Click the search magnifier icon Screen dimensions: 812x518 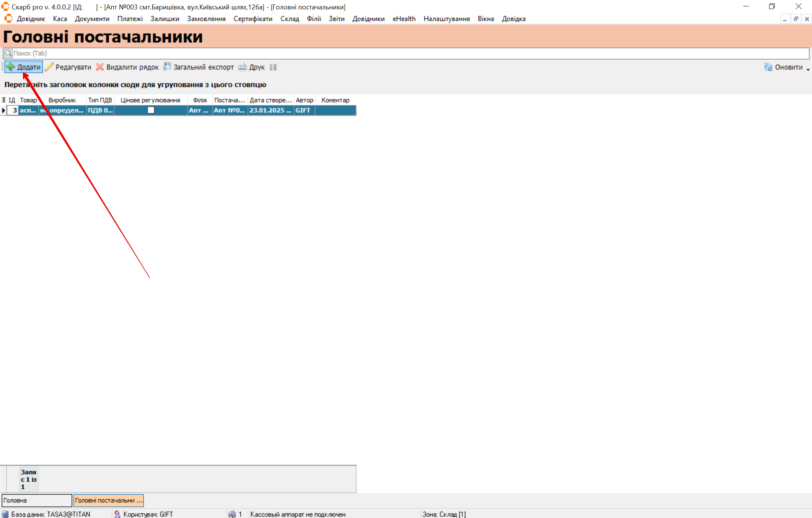(8, 53)
